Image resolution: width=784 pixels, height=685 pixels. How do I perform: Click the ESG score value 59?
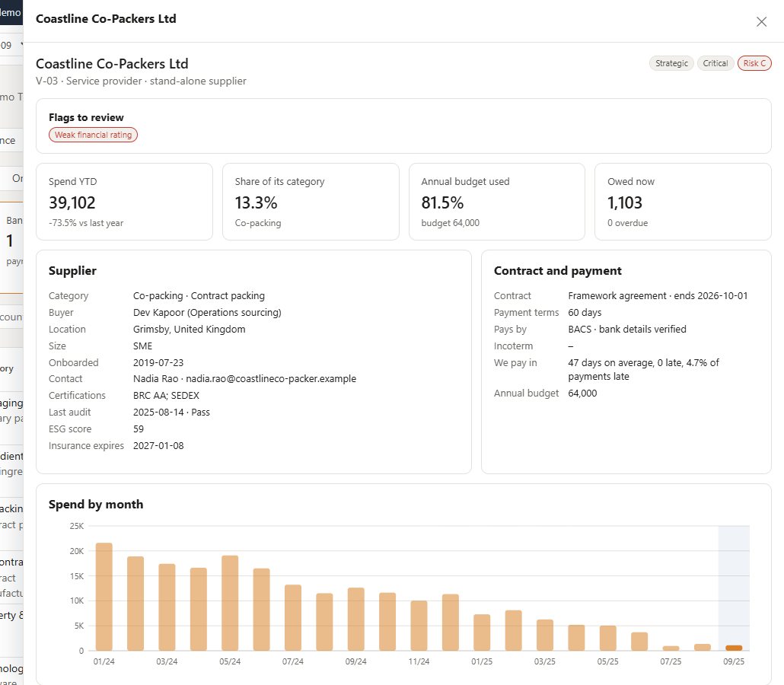click(x=139, y=429)
